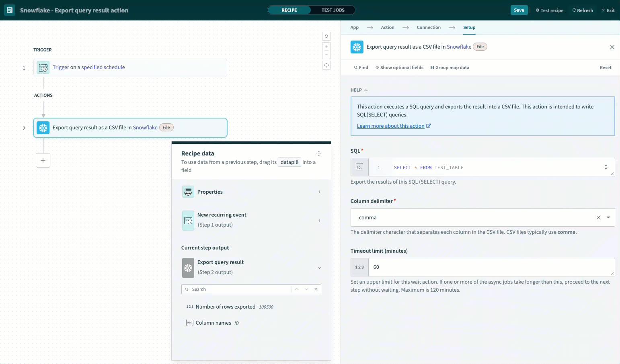
Task: Collapse the HELP section
Action: pos(359,90)
